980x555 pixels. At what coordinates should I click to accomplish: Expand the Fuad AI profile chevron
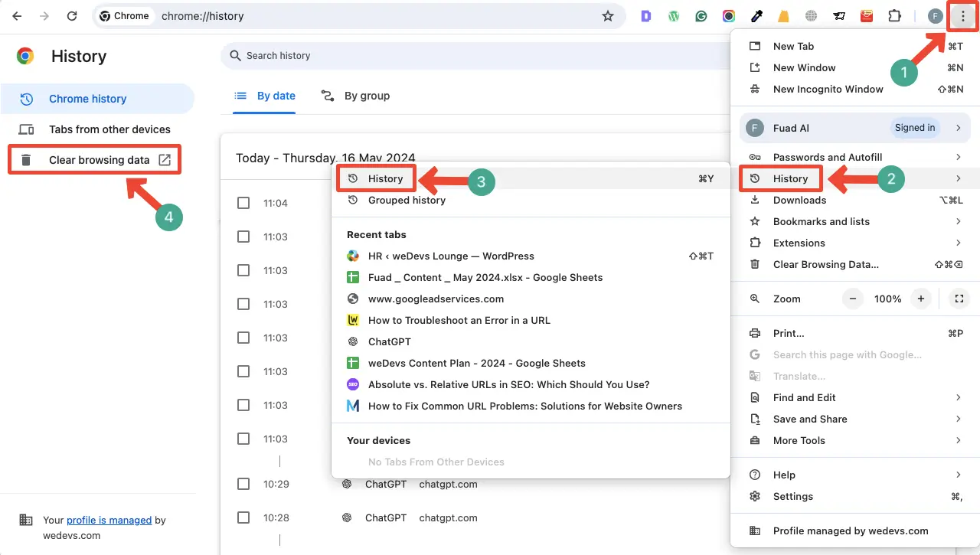[x=958, y=128]
